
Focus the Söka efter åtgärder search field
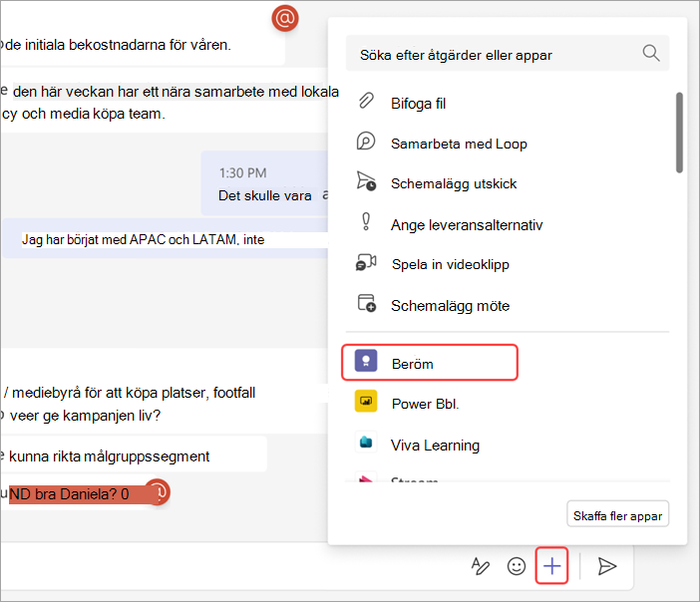click(508, 54)
